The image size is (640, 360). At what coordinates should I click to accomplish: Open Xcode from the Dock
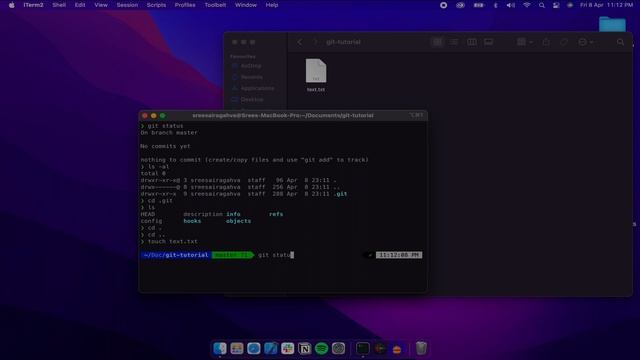[271, 349]
